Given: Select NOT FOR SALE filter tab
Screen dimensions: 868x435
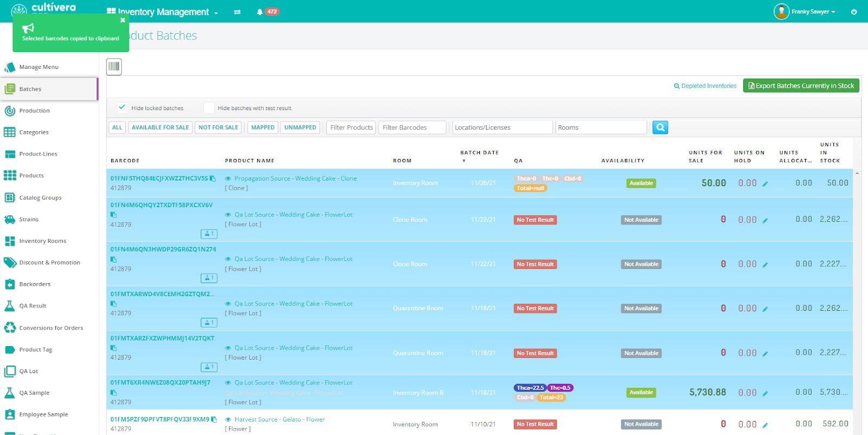Looking at the screenshot, I should tap(219, 127).
